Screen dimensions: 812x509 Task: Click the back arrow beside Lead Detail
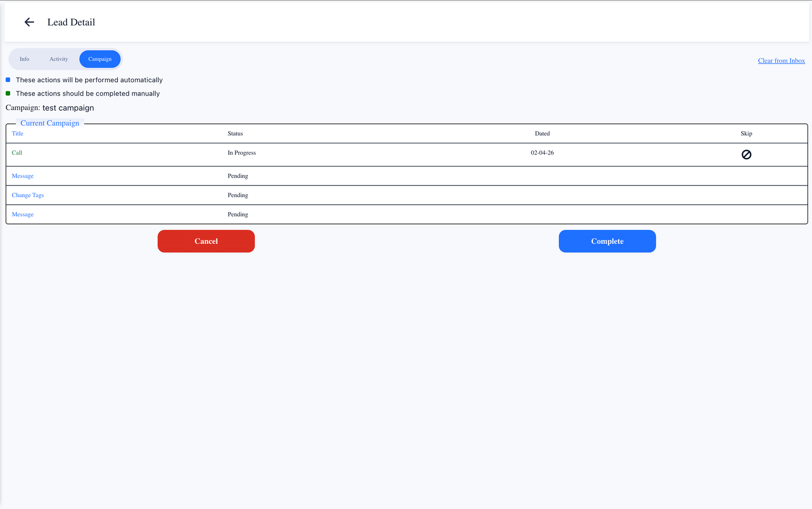click(29, 22)
